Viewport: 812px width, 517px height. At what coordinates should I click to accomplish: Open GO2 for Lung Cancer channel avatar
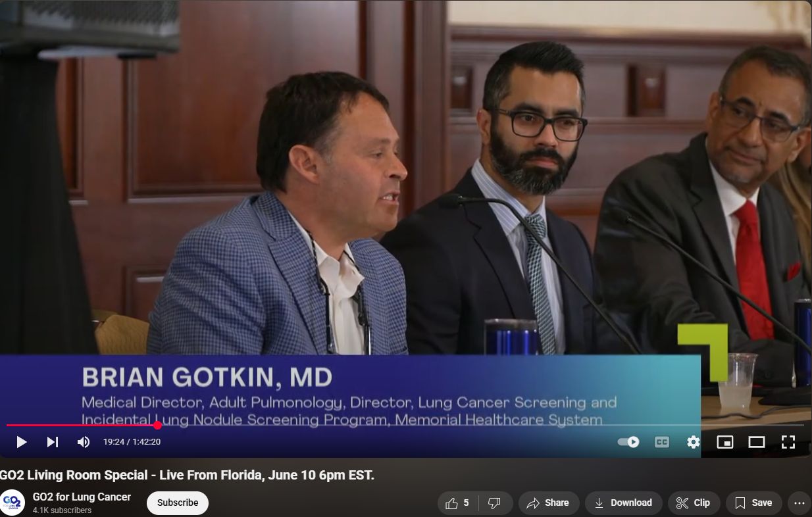point(13,503)
